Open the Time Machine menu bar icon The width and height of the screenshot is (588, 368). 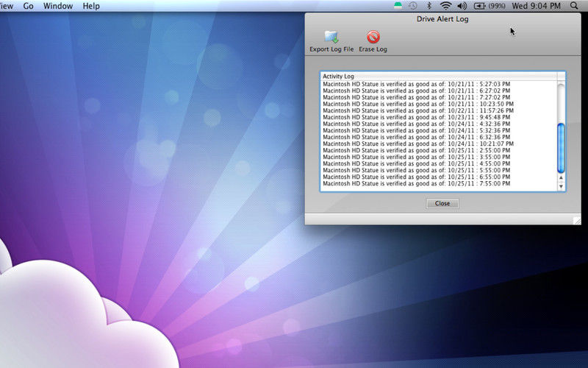(413, 6)
